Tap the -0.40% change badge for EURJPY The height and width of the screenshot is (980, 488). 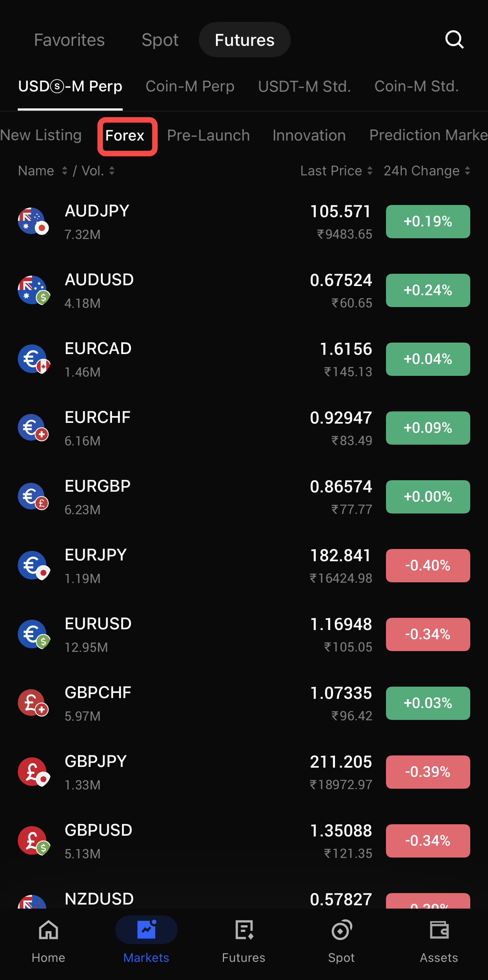(428, 565)
